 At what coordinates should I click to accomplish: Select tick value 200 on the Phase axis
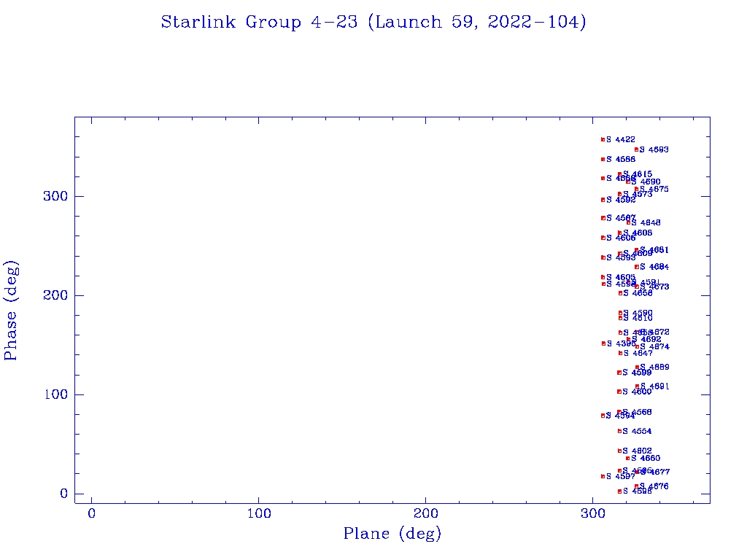click(55, 295)
